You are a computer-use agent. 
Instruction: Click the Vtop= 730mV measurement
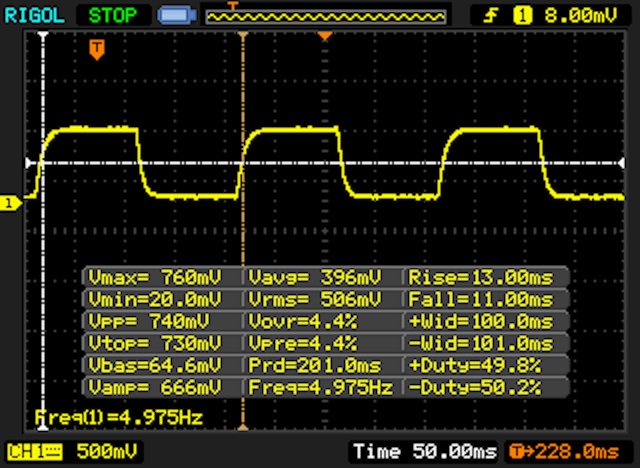click(x=155, y=343)
